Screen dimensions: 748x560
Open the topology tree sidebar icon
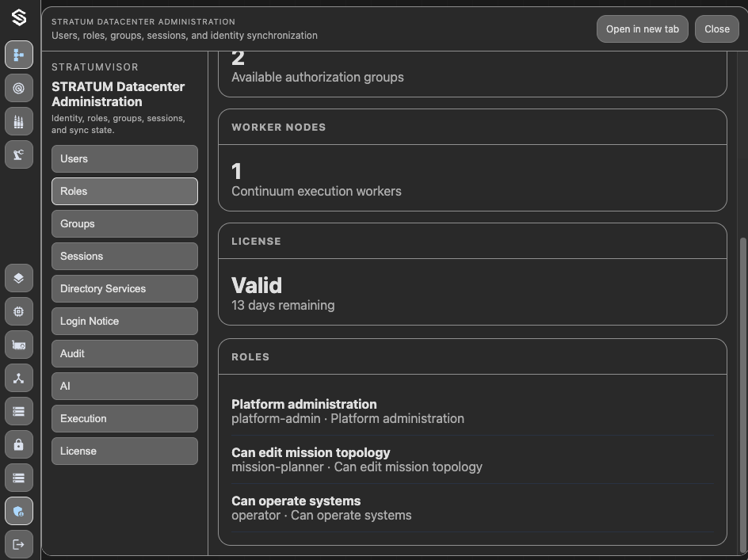19,55
